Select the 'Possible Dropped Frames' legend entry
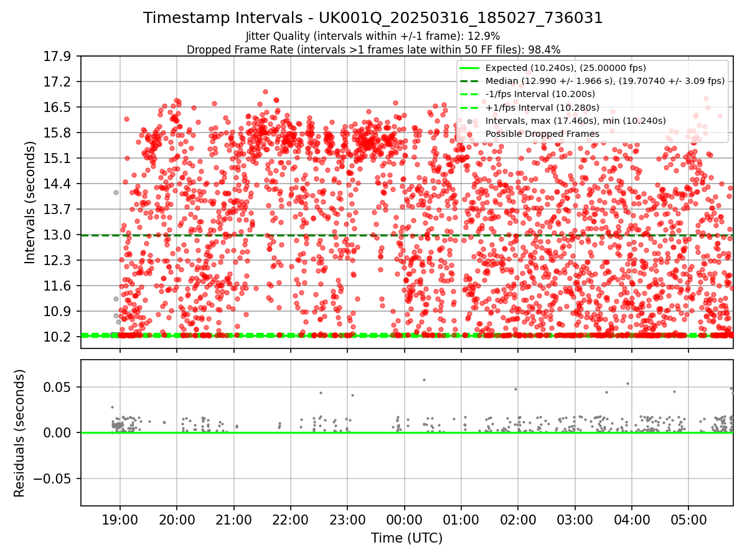 pos(542,134)
